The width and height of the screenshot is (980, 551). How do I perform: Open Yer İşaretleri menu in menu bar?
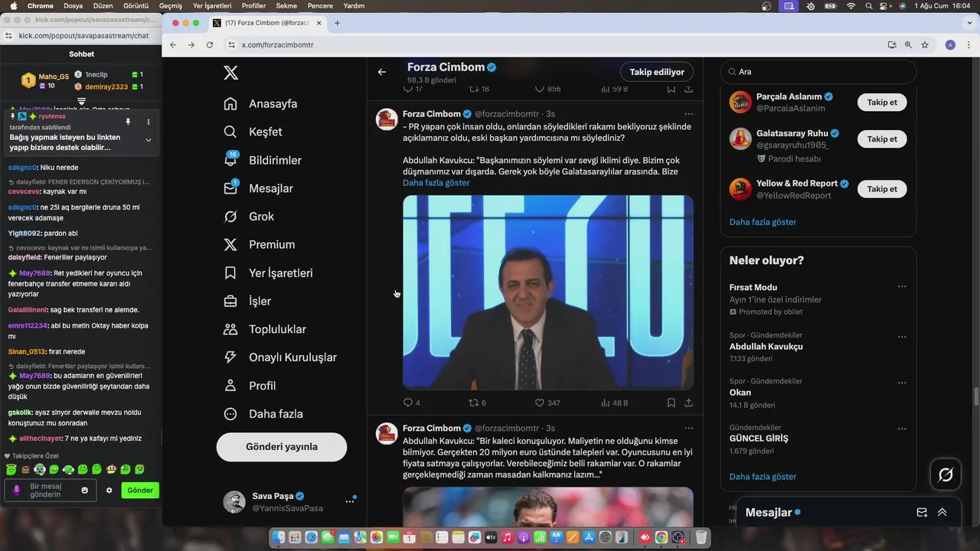212,6
